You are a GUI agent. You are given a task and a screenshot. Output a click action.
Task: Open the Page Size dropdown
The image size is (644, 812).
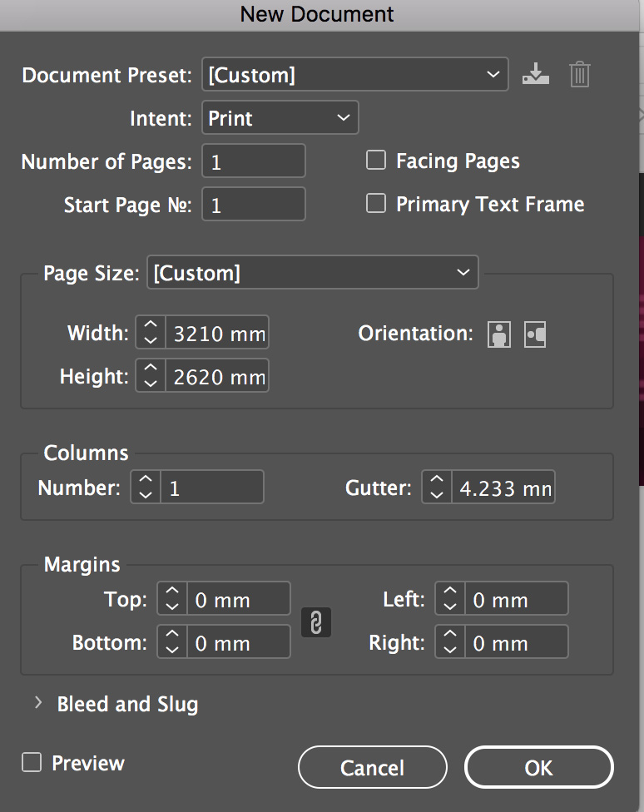tap(312, 273)
